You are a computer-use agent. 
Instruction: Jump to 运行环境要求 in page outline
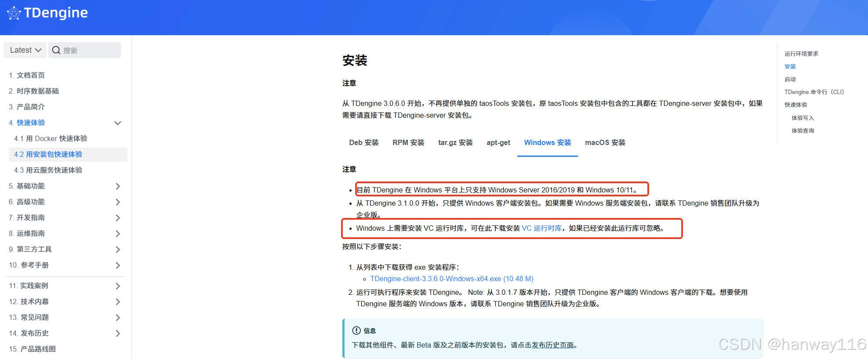pos(801,54)
